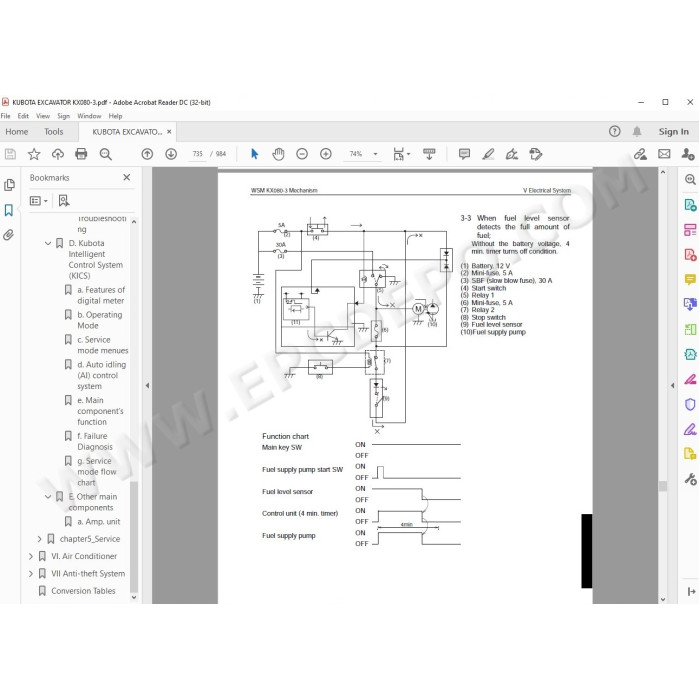
Task: Open bookmark b. Operating Mode
Action: click(x=100, y=320)
